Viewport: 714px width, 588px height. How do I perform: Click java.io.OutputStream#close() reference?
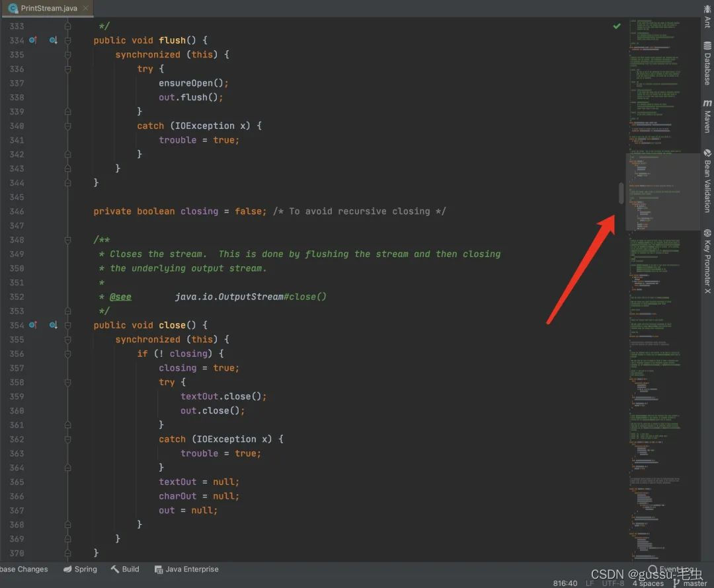251,297
